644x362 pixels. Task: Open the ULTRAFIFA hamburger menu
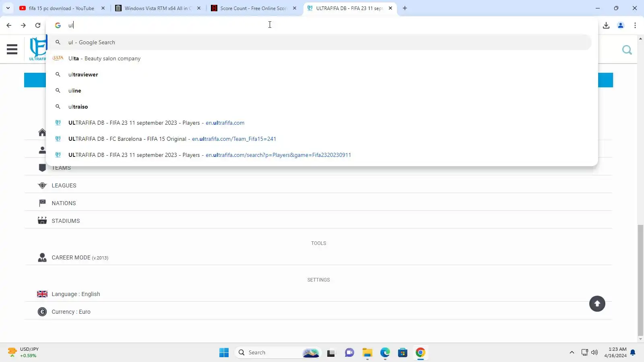(12, 49)
